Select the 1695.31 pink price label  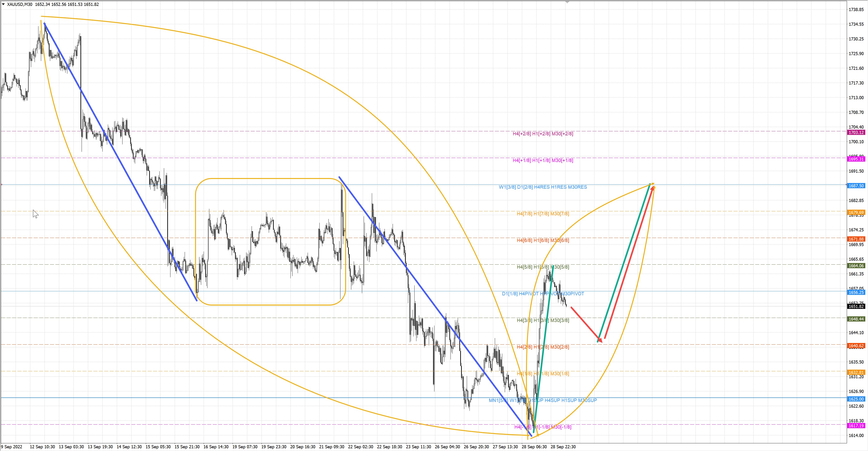[x=856, y=159]
